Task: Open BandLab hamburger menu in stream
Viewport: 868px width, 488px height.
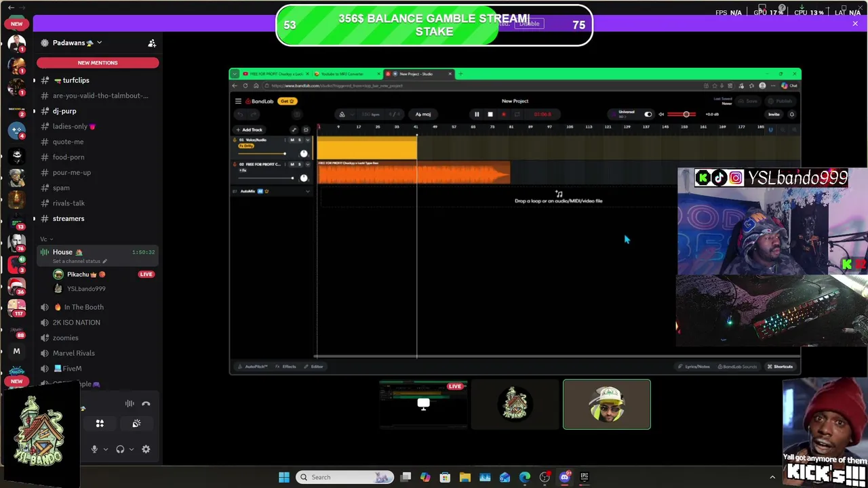Action: (238, 101)
